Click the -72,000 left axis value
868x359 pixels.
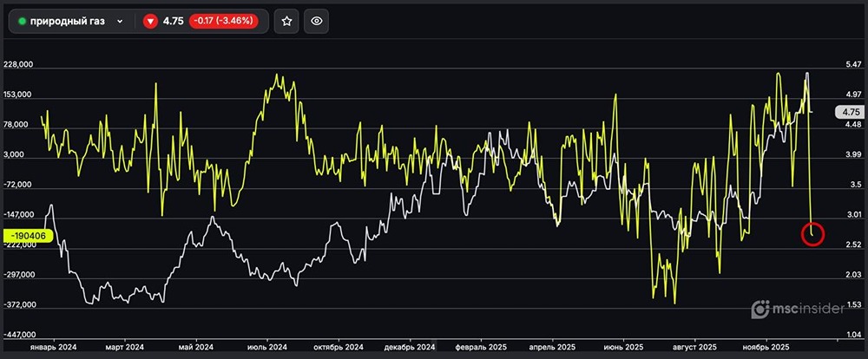point(18,185)
